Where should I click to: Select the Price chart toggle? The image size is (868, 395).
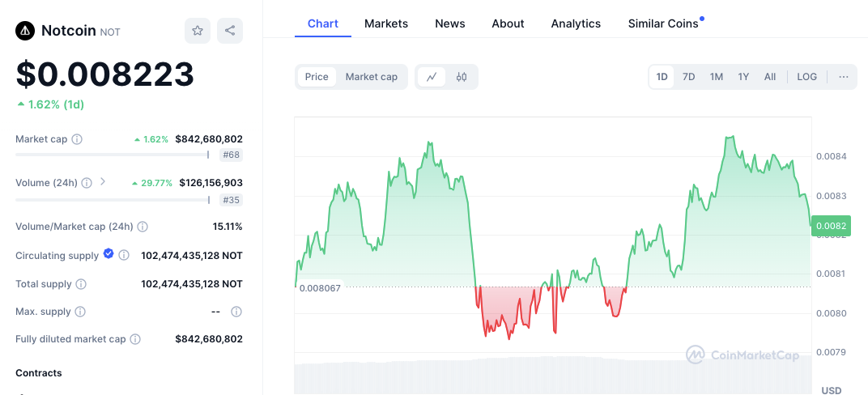[x=317, y=77]
